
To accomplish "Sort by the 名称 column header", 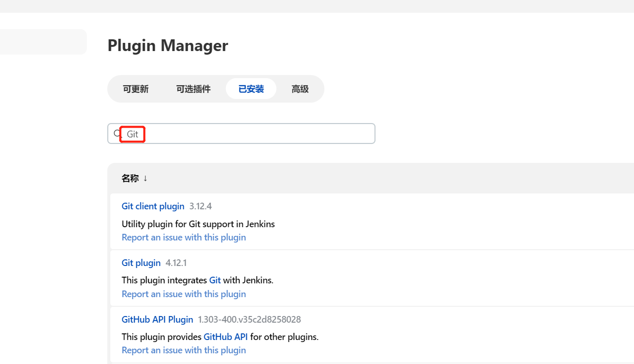I will pyautogui.click(x=134, y=178).
